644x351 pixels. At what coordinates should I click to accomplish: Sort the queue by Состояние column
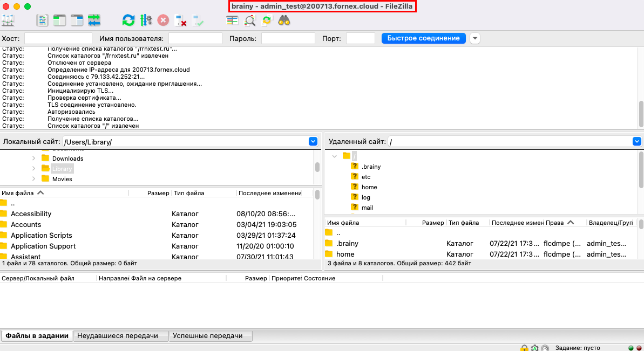pos(343,278)
